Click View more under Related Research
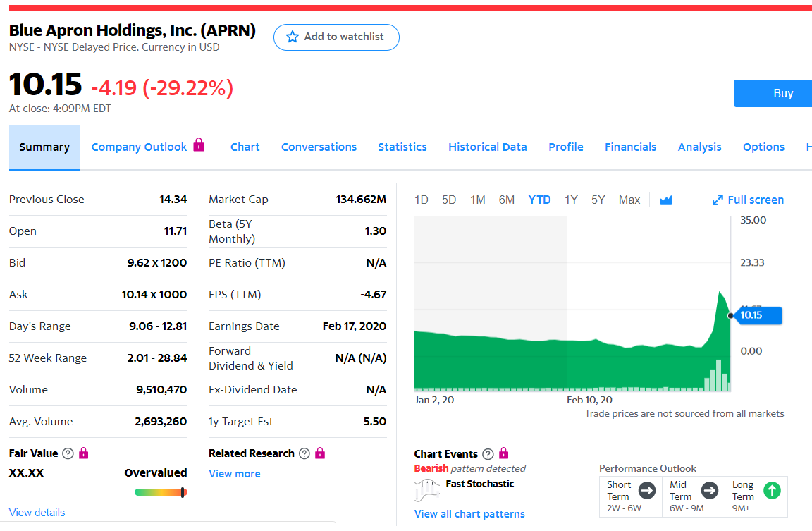This screenshot has height=531, width=812. point(235,474)
